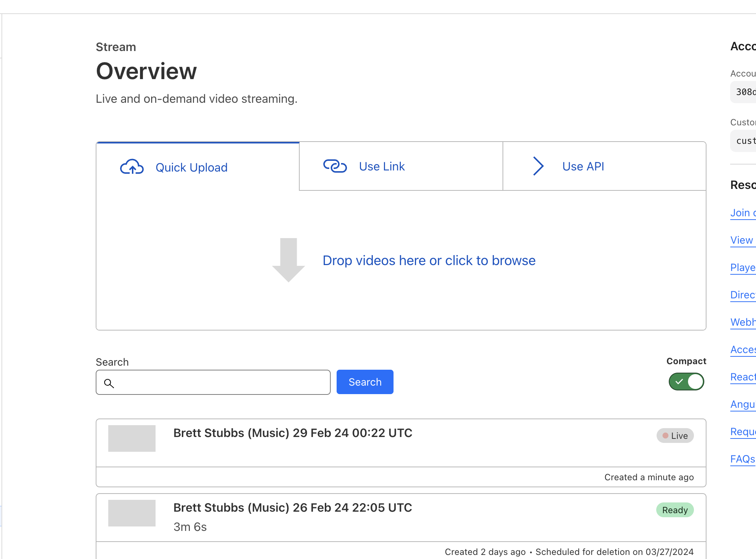Click the chain link icon

tap(335, 166)
